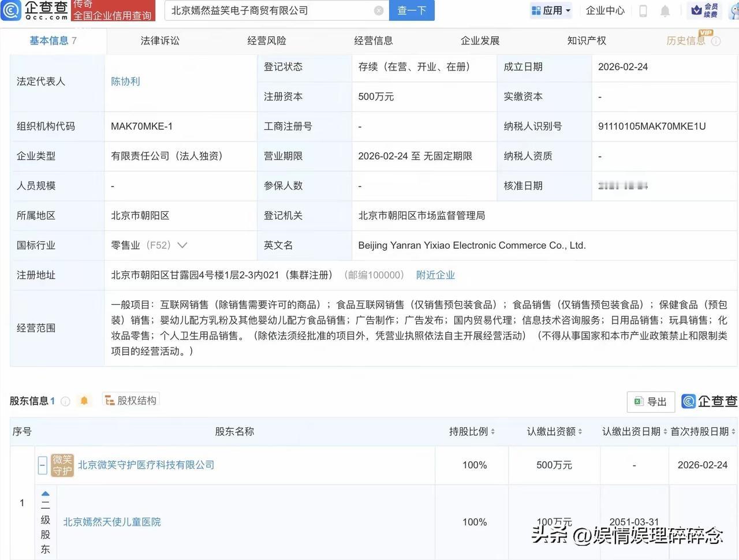Clear the company search box text

pos(379,10)
